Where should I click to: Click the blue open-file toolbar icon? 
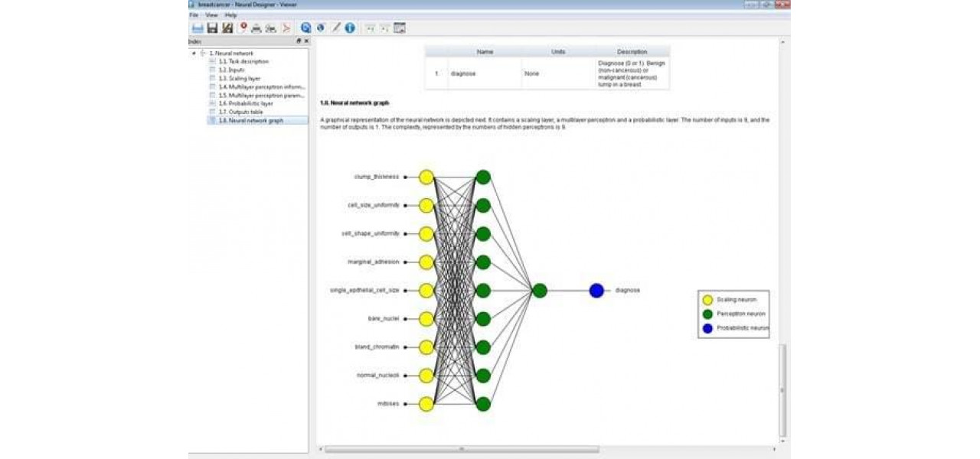tap(198, 28)
